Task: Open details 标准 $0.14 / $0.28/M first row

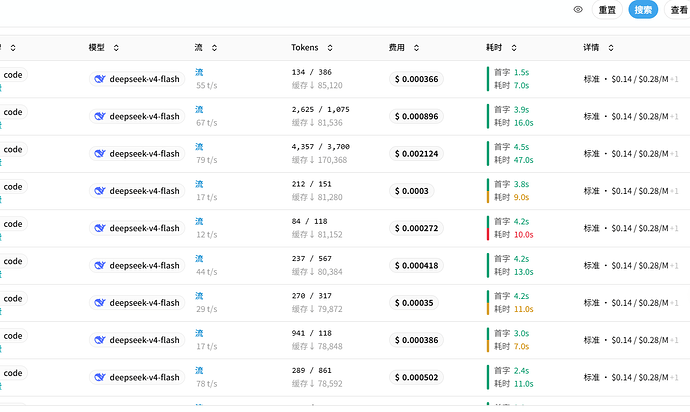Action: pyautogui.click(x=631, y=79)
